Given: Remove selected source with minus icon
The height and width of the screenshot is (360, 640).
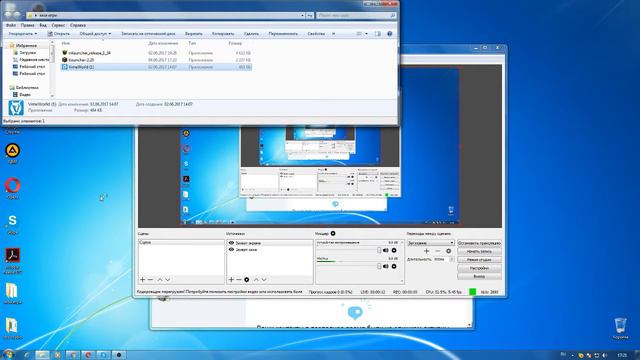Looking at the screenshot, I should pyautogui.click(x=239, y=280).
